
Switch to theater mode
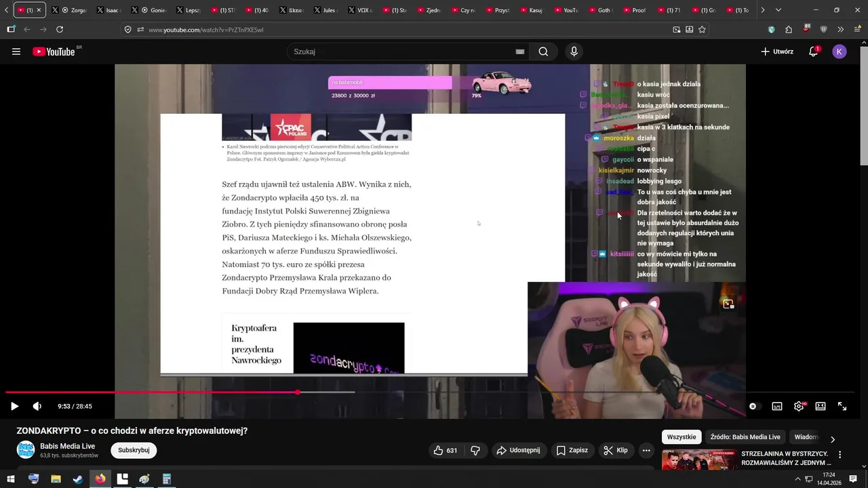(821, 406)
